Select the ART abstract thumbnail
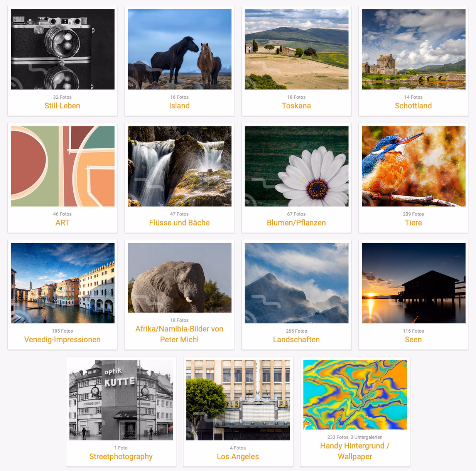Screen dimensions: 476x471 62,166
